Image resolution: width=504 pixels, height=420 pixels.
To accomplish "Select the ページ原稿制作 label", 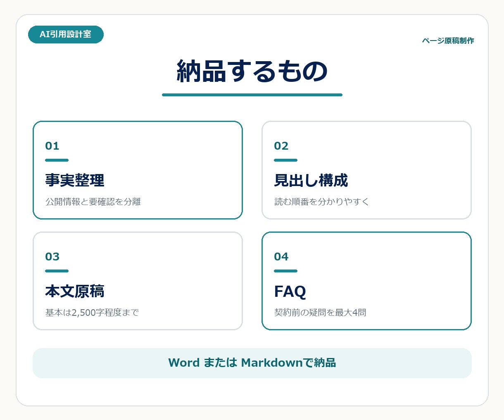I will pos(448,41).
